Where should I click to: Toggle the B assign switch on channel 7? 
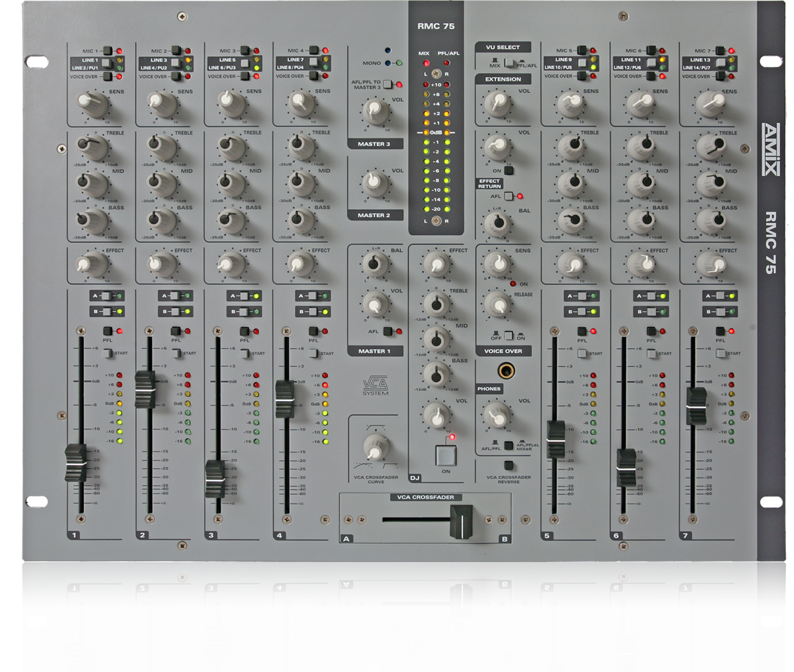click(720, 312)
